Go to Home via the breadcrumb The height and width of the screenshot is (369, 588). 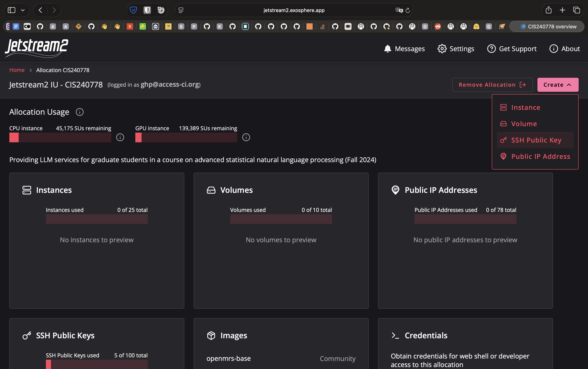17,70
